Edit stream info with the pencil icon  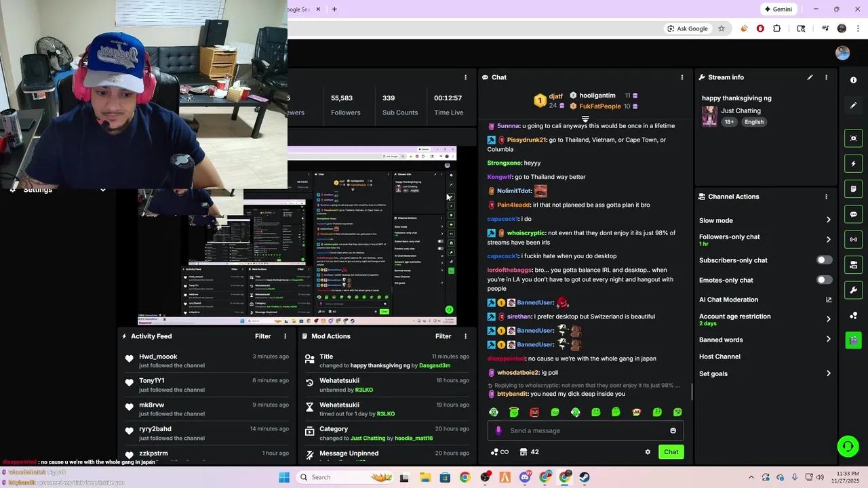coord(810,77)
